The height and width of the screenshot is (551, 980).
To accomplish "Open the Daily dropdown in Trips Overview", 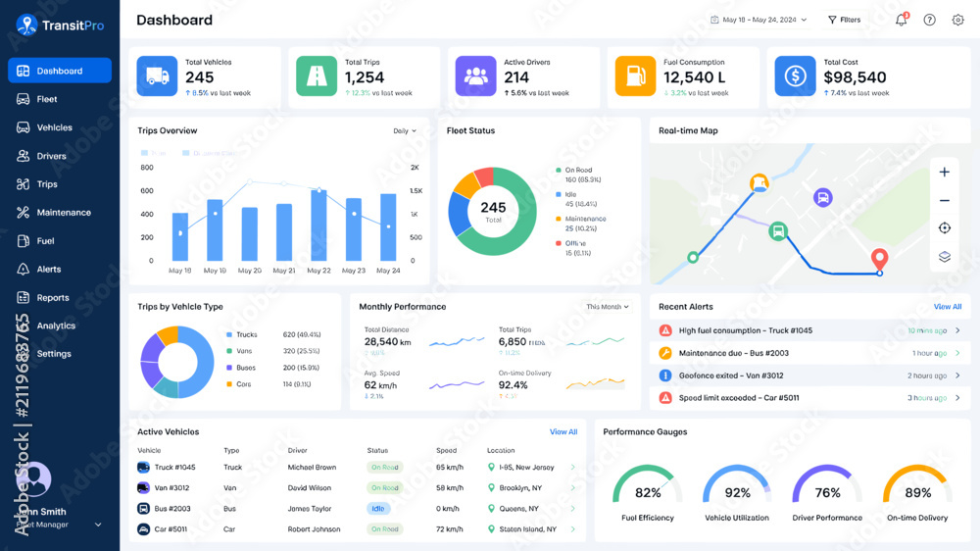I will (405, 130).
